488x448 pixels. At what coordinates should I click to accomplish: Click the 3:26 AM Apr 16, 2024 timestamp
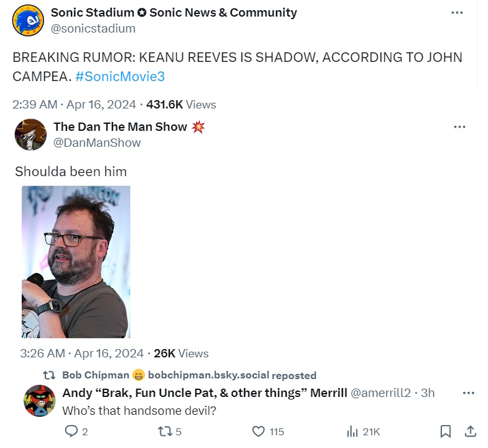click(x=82, y=354)
